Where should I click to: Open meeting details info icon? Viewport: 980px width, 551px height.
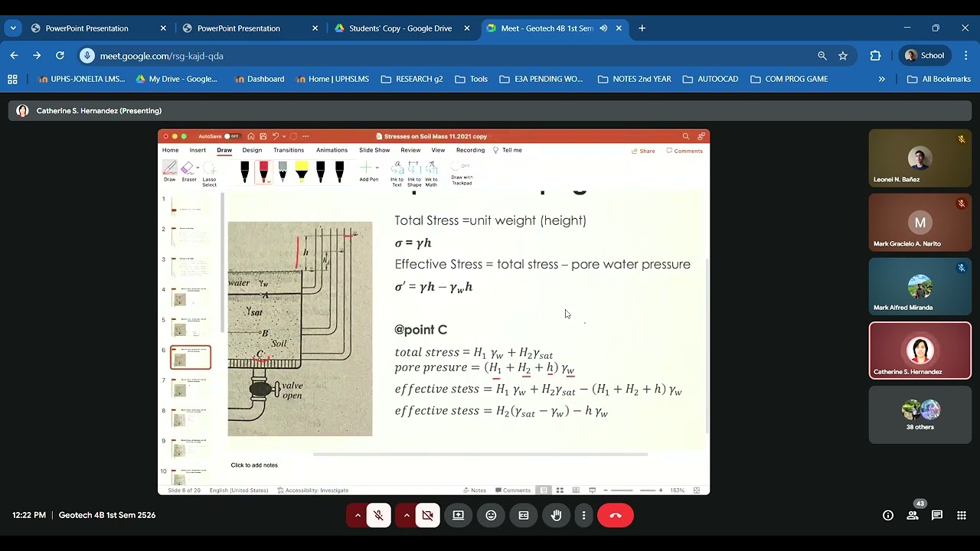(888, 515)
